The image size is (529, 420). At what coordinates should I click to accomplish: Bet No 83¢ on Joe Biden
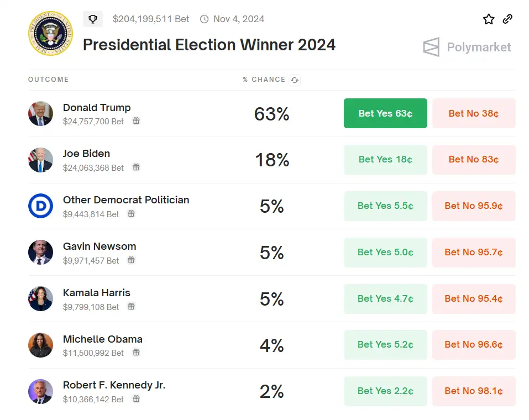(x=474, y=160)
